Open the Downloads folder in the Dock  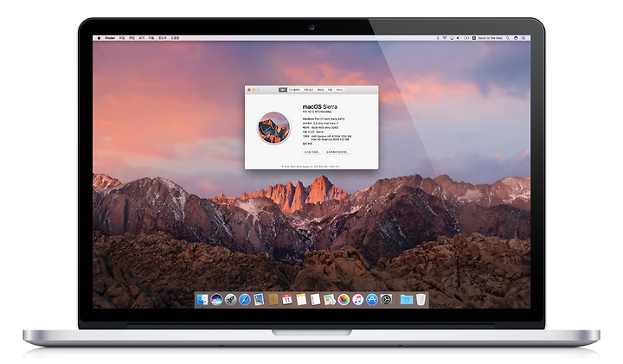(x=406, y=299)
